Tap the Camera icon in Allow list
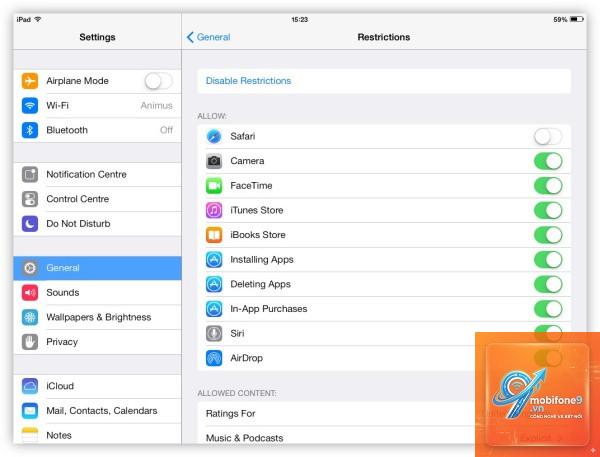This screenshot has width=600, height=457. [214, 161]
